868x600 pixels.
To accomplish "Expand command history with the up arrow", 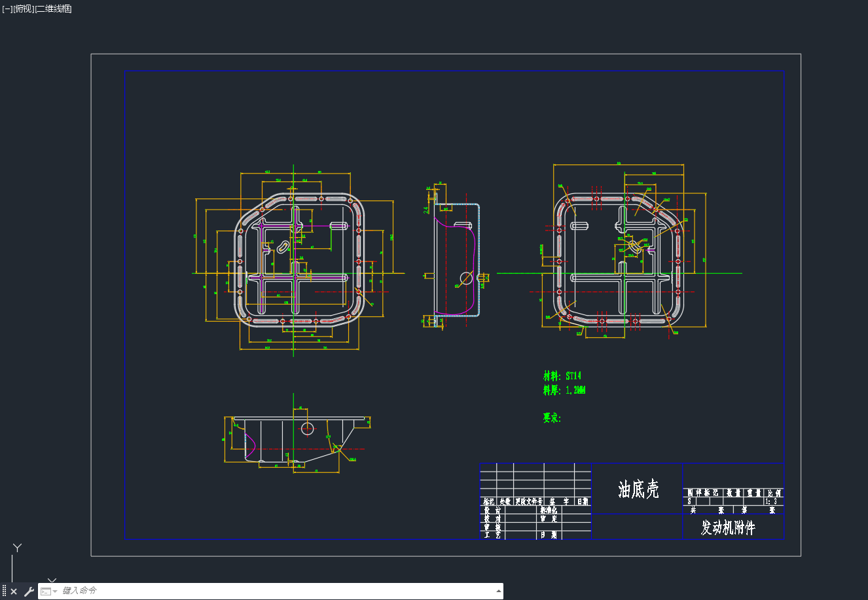I will tap(499, 591).
